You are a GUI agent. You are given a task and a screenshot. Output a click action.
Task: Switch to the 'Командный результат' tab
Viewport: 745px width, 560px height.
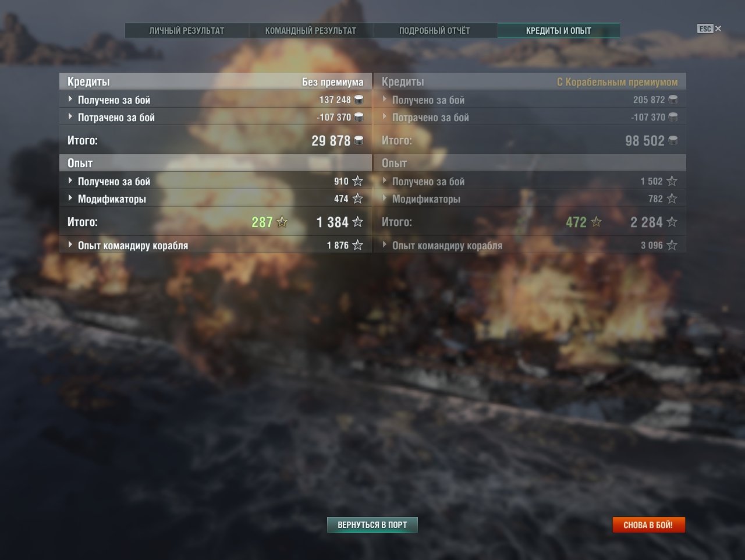click(310, 30)
